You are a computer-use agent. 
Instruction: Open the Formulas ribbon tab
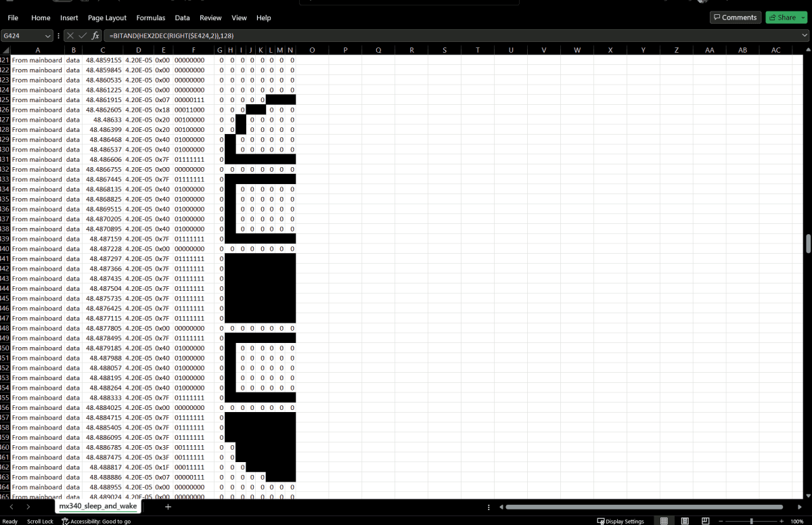point(150,18)
